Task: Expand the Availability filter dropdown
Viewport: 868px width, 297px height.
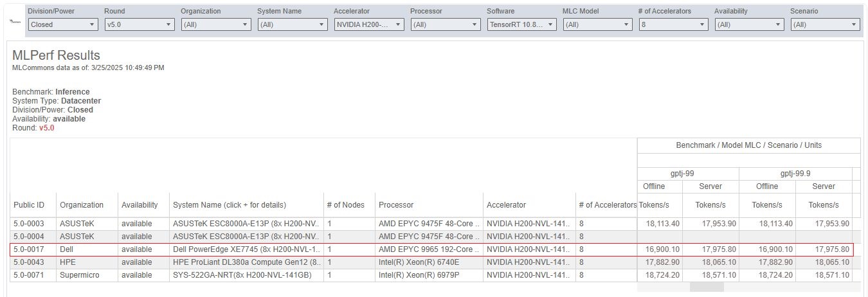Action: (x=749, y=24)
